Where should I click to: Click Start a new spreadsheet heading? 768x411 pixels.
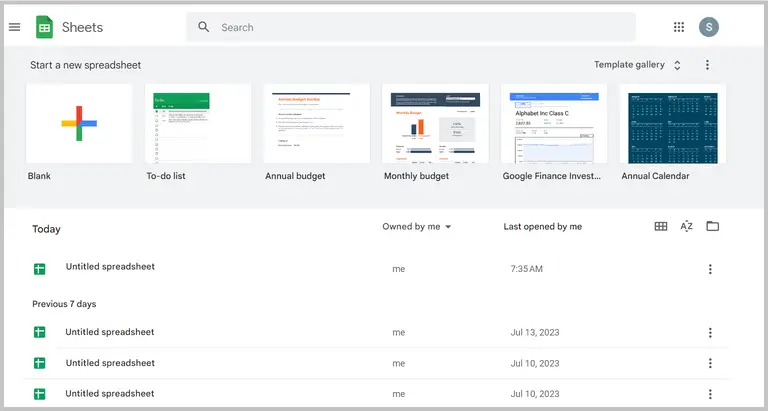86,65
